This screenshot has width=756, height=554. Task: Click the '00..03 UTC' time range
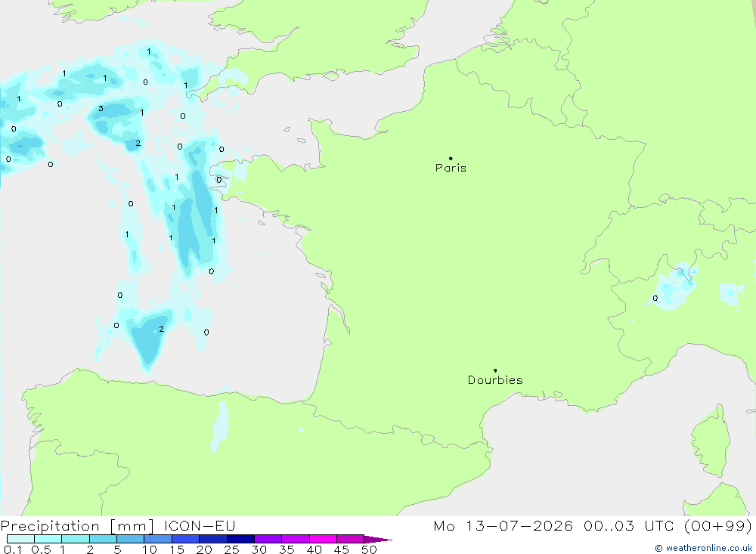click(x=628, y=526)
